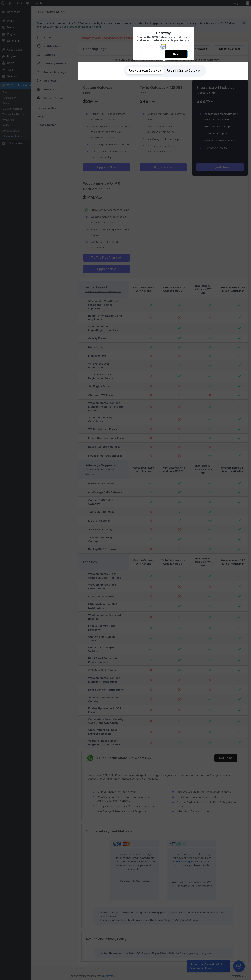
Task: Skip the Gateway tour
Action: coord(150,54)
